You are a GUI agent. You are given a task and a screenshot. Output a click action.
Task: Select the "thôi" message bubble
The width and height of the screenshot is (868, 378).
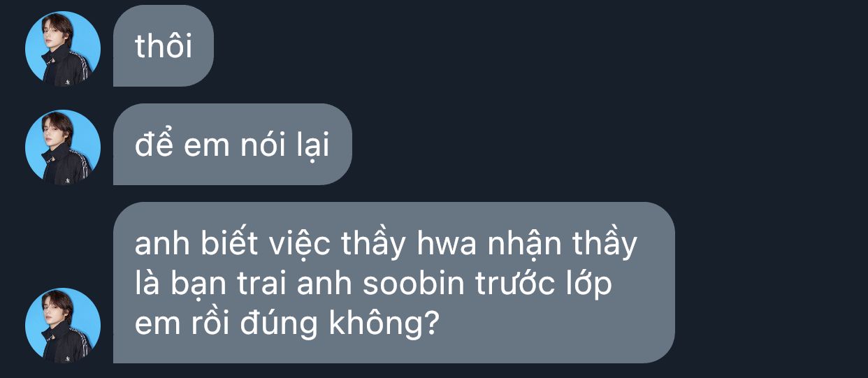(164, 46)
